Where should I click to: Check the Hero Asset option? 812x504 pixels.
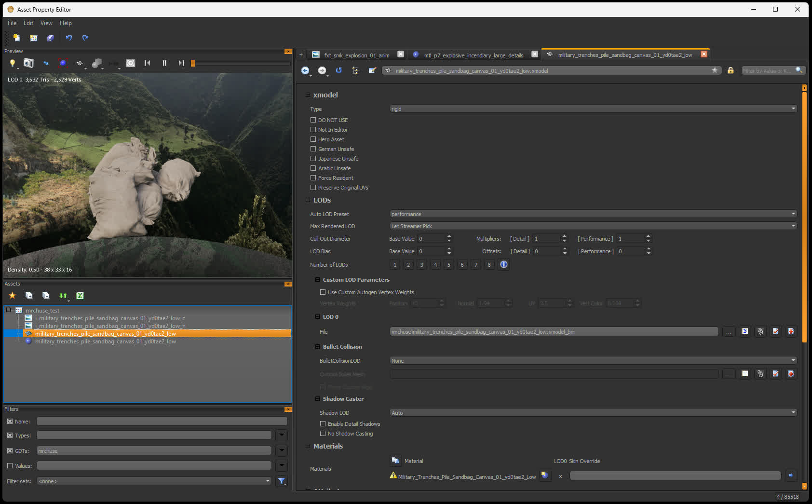click(x=313, y=139)
